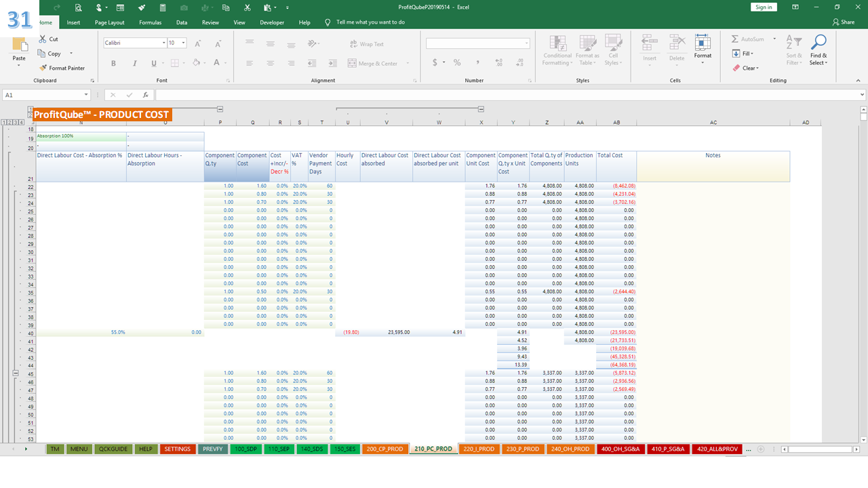This screenshot has height=488, width=868.
Task: Click the Increase Font Size icon
Action: [x=198, y=43]
